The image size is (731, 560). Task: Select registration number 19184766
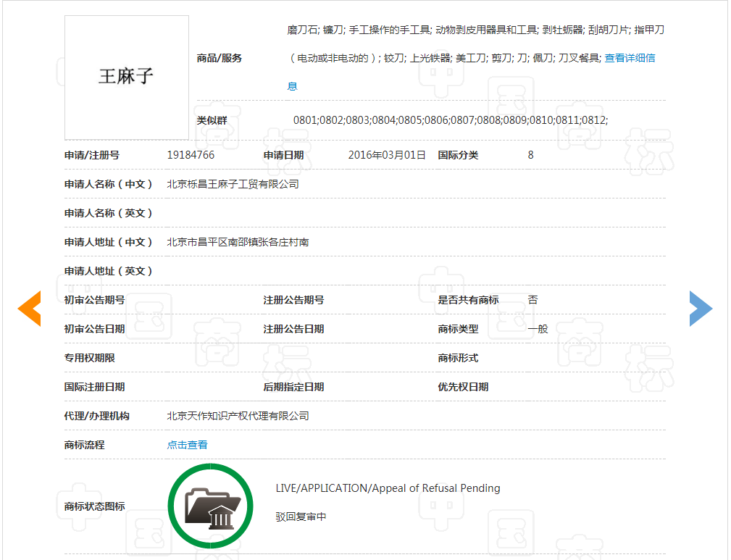point(191,155)
